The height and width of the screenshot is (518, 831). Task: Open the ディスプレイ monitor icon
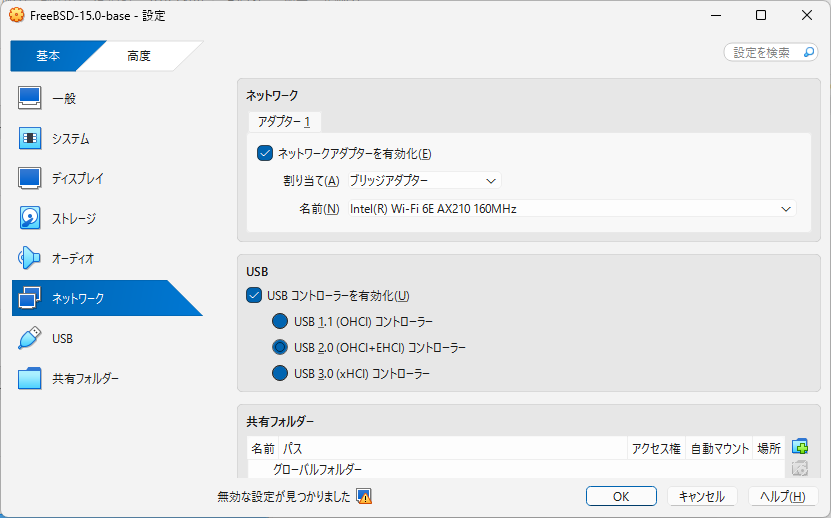(x=29, y=178)
